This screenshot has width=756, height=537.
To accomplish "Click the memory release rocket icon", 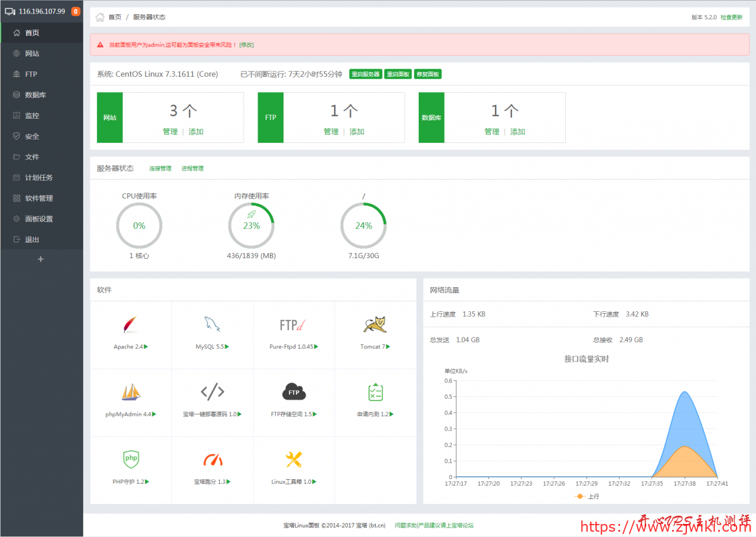I will (251, 214).
